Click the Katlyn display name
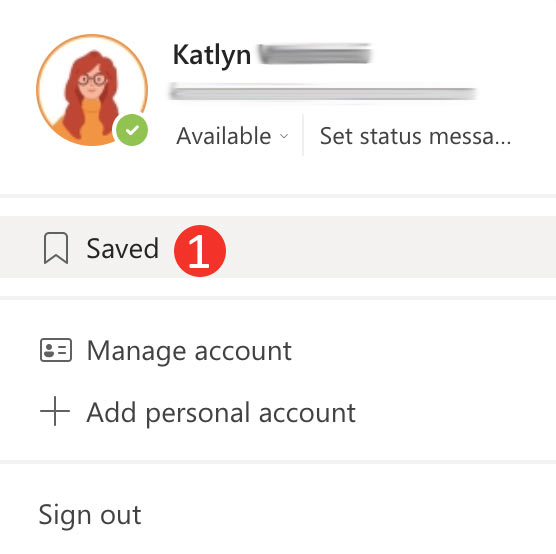 [212, 55]
